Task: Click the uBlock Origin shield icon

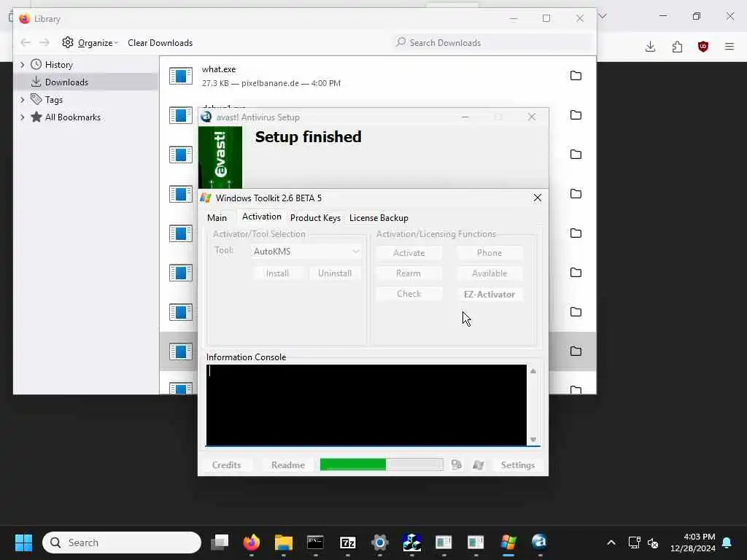Action: pos(703,46)
